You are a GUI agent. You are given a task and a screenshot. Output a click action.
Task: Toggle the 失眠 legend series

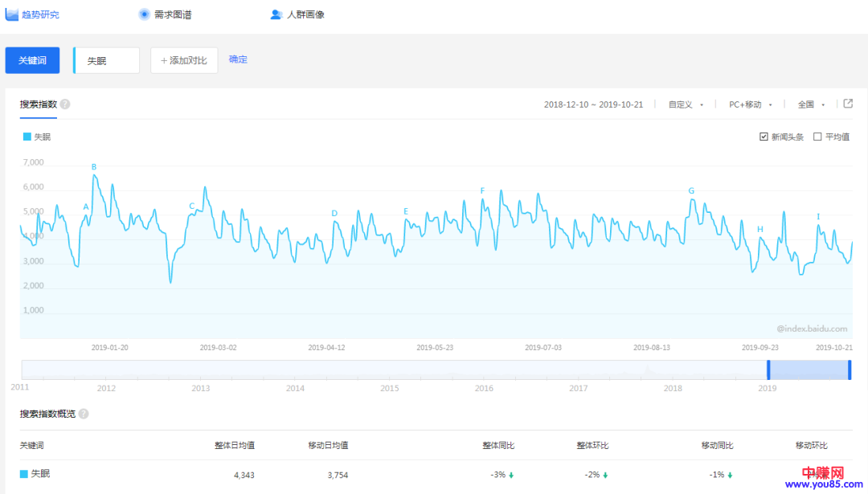coord(37,137)
